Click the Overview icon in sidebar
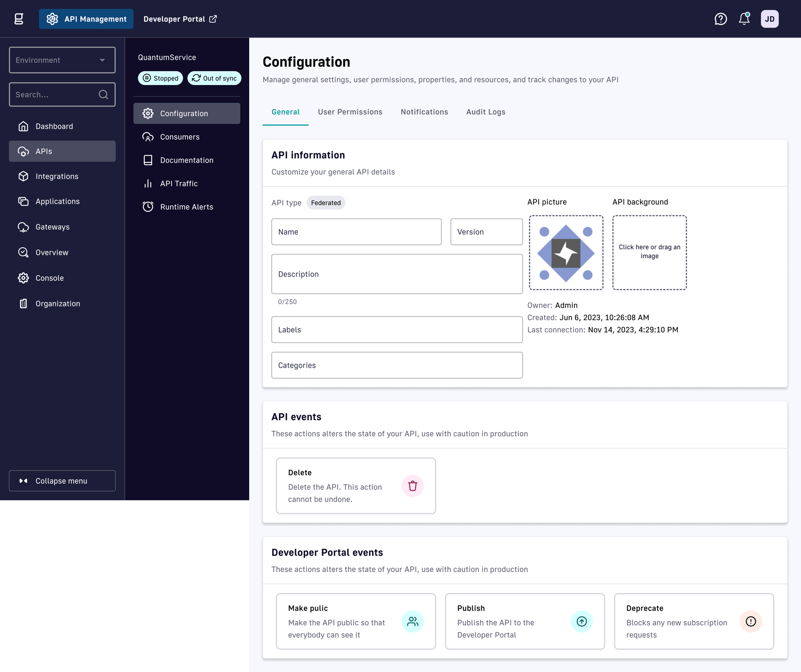The width and height of the screenshot is (801, 672). pyautogui.click(x=23, y=253)
